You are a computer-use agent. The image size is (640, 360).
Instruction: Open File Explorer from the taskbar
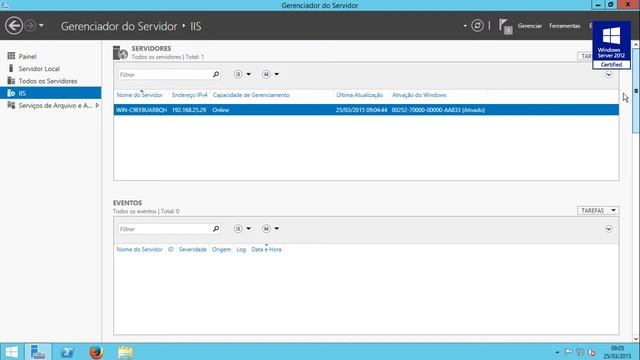coord(126,352)
